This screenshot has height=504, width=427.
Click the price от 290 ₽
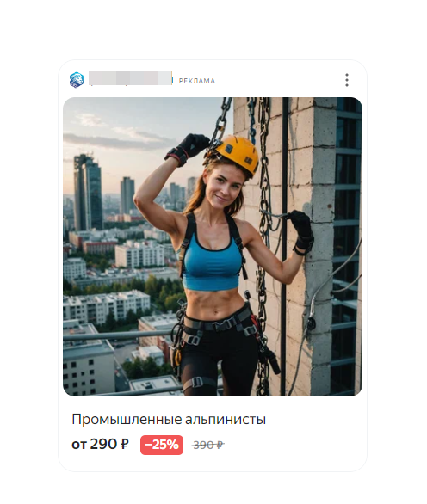pos(100,445)
